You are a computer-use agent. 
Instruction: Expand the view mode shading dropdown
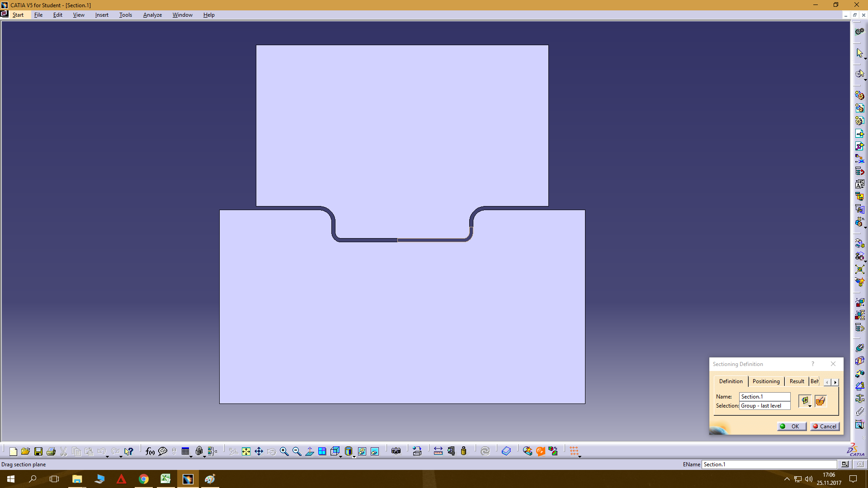354,456
